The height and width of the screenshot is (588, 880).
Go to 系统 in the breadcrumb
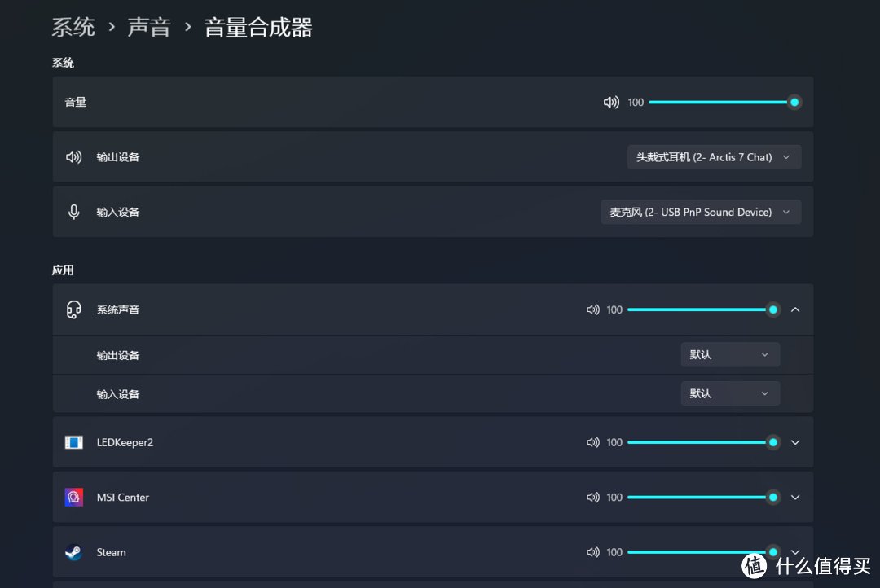[73, 27]
